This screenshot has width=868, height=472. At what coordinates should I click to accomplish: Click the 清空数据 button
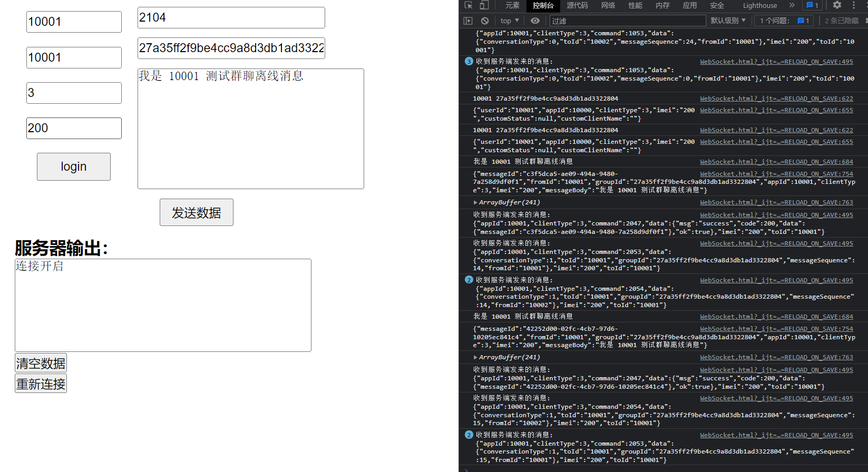point(41,363)
